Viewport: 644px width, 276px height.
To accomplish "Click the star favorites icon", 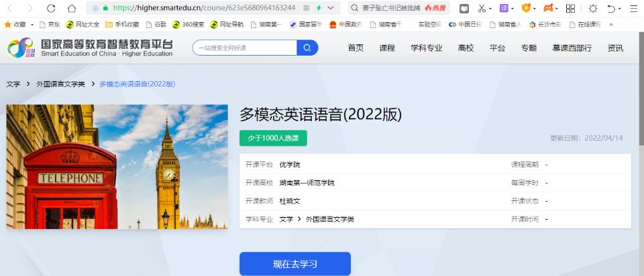I will (x=8, y=24).
